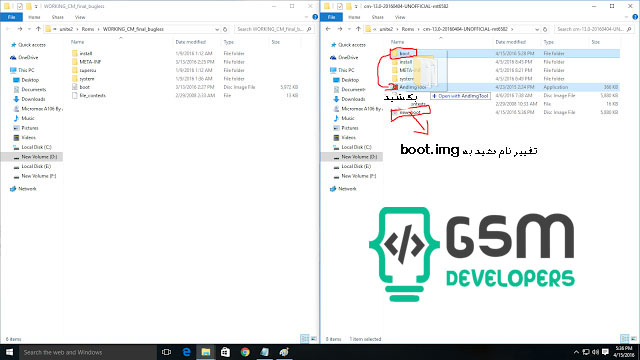Viewport: 640px width, 360px height.
Task: Open Pictures in right window sidebar
Action: click(x=345, y=128)
